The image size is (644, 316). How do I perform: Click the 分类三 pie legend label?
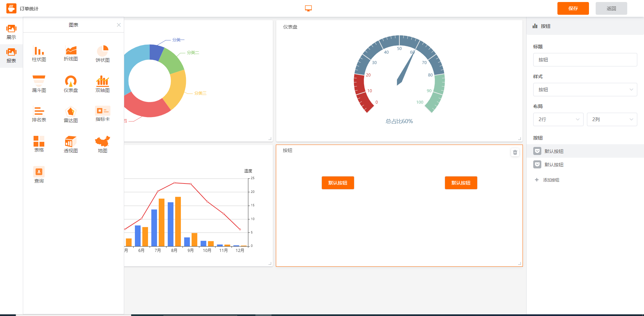tap(200, 93)
